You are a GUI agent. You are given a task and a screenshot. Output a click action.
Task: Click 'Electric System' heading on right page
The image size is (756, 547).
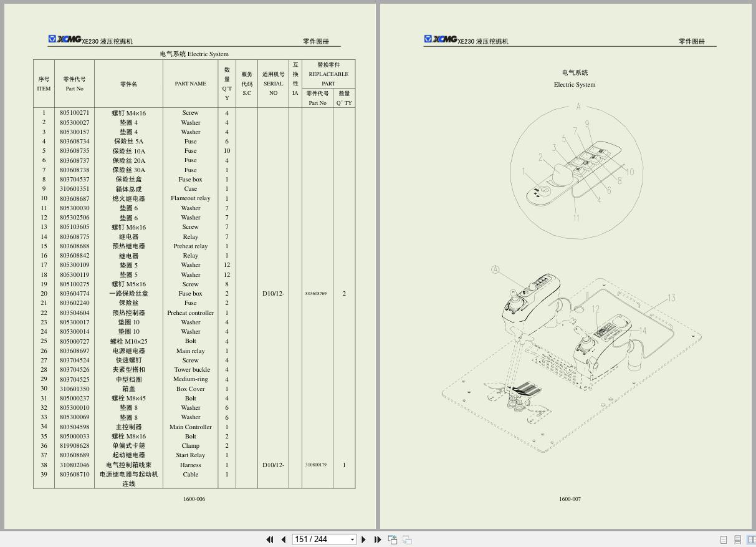coord(575,85)
